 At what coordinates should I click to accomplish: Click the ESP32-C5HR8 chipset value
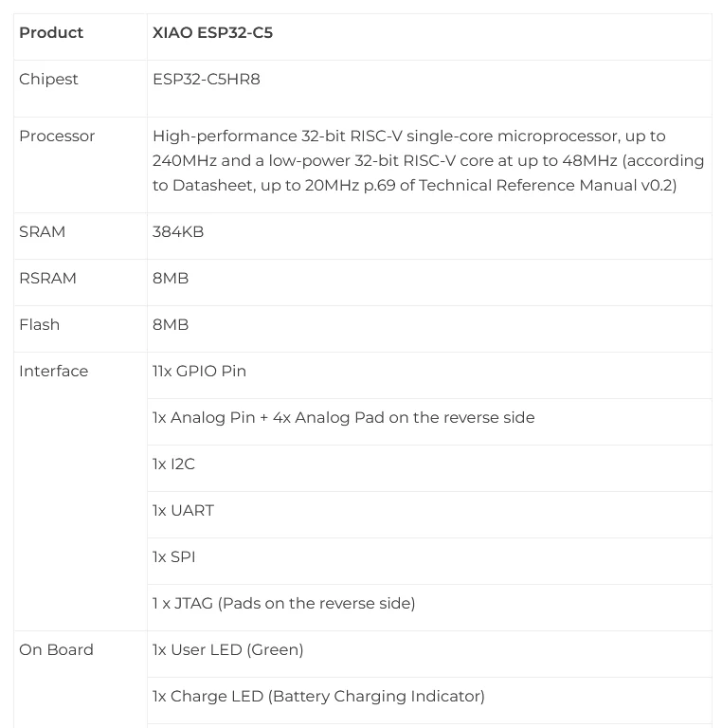click(206, 79)
